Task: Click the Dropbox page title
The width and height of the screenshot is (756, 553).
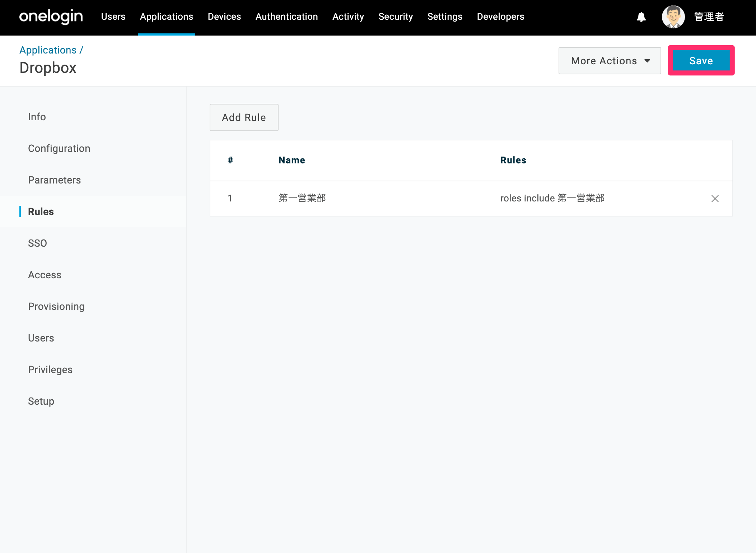Action: 48,68
